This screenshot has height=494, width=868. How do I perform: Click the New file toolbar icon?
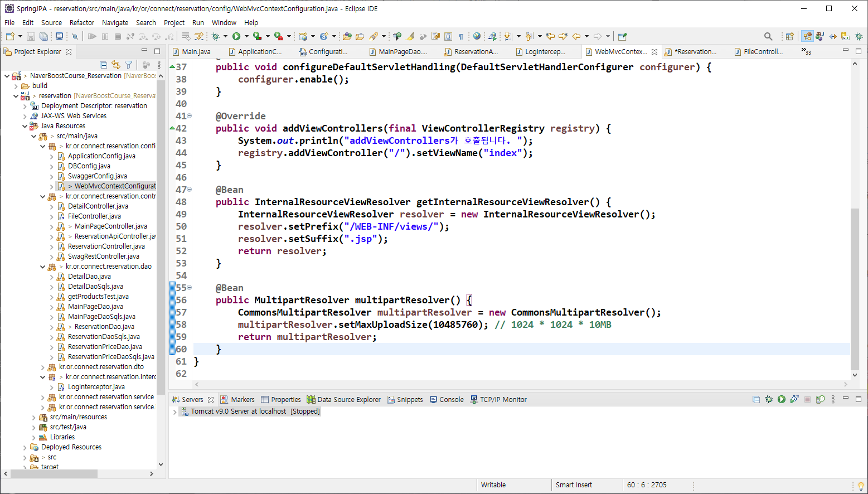[10, 36]
